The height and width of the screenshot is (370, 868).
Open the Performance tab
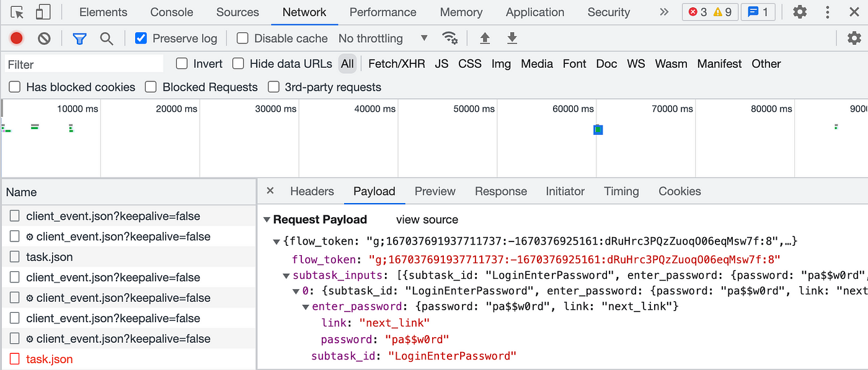pyautogui.click(x=383, y=12)
